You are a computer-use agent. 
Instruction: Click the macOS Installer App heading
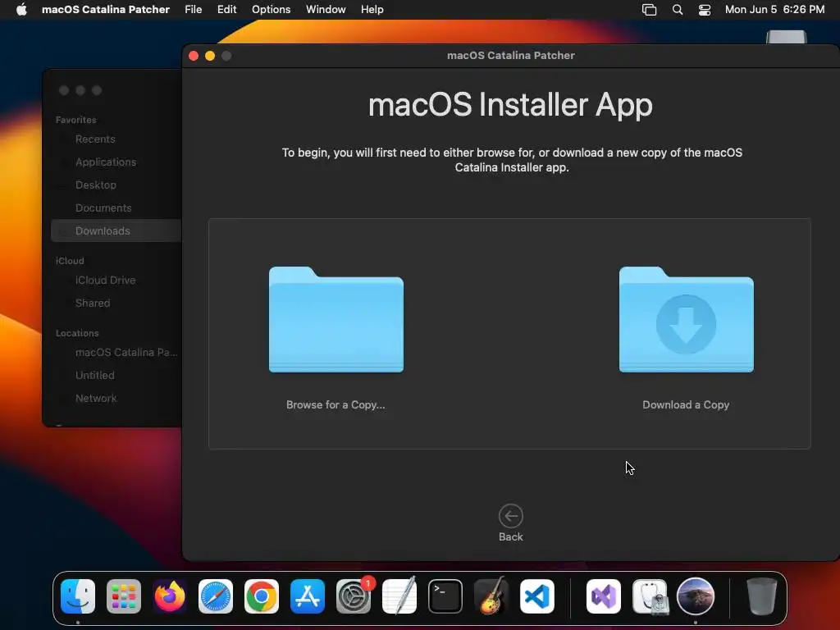[x=510, y=104]
